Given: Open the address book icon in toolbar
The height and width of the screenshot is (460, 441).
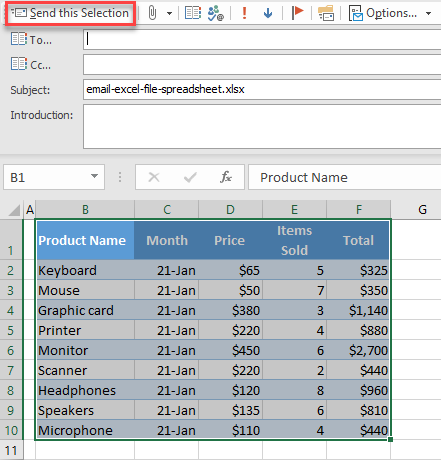Looking at the screenshot, I should point(193,13).
